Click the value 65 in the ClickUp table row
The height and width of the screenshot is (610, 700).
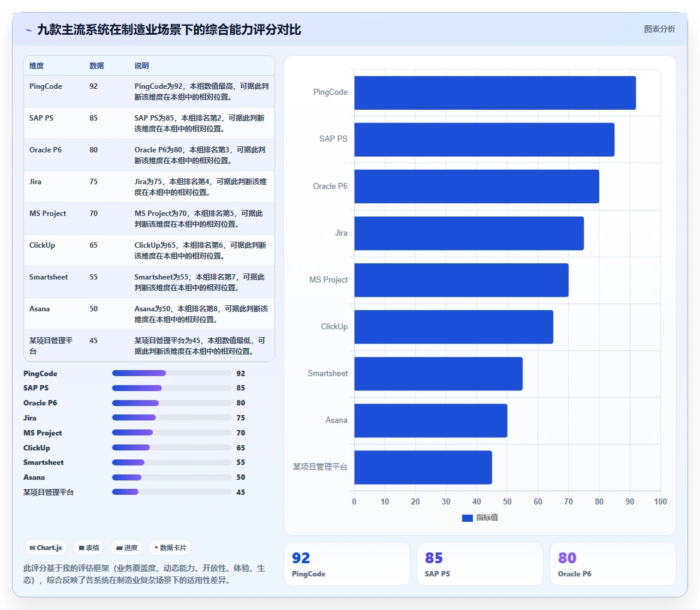point(93,245)
